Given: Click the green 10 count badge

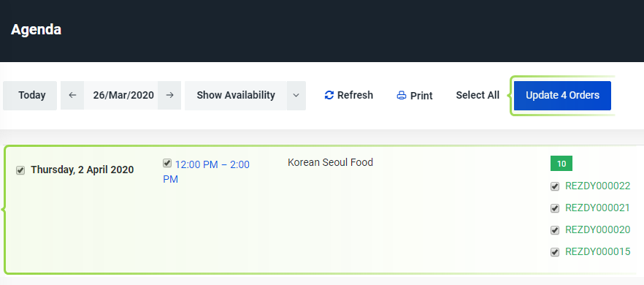Looking at the screenshot, I should coord(561,164).
